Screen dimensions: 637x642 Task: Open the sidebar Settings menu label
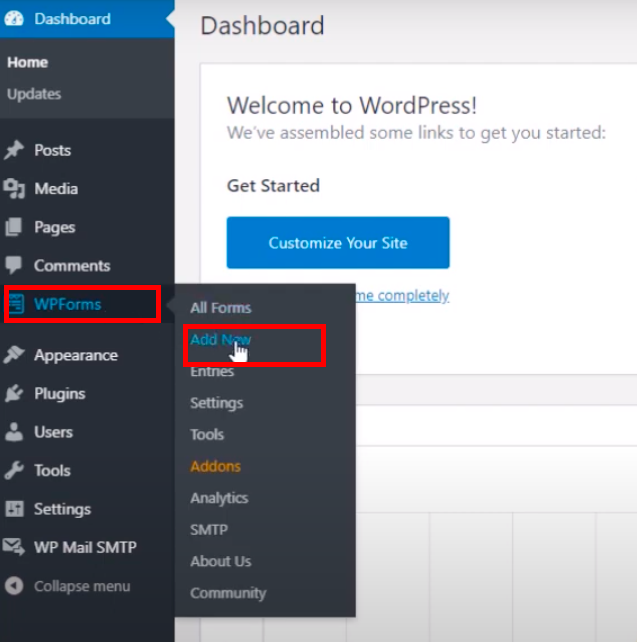(x=62, y=509)
